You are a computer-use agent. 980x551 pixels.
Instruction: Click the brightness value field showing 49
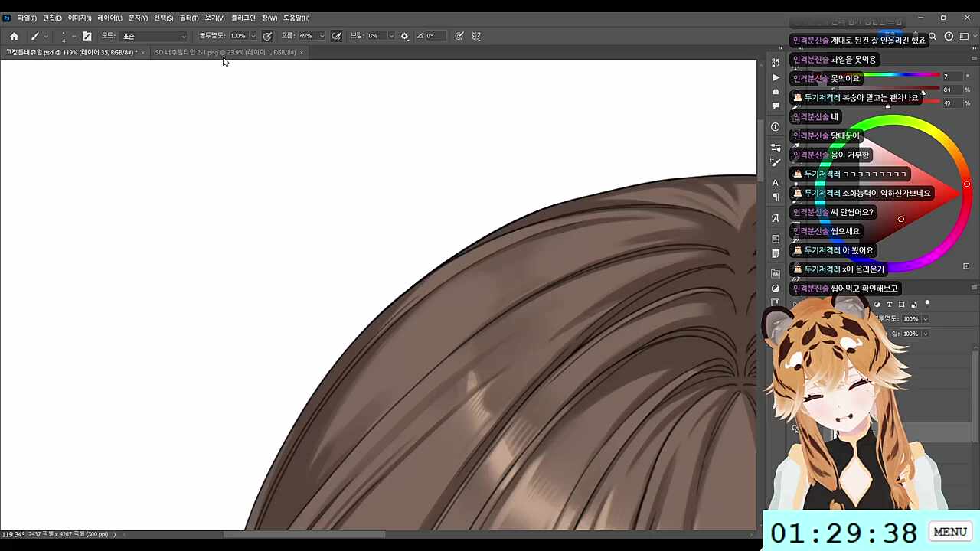coord(952,103)
